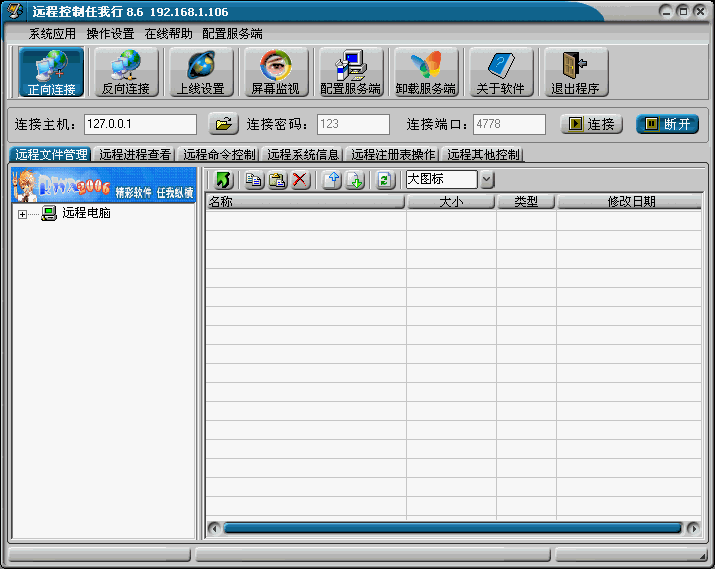Screen dimensions: 715x569
Task: Browse hosts with the folder icon button
Action: (223, 124)
